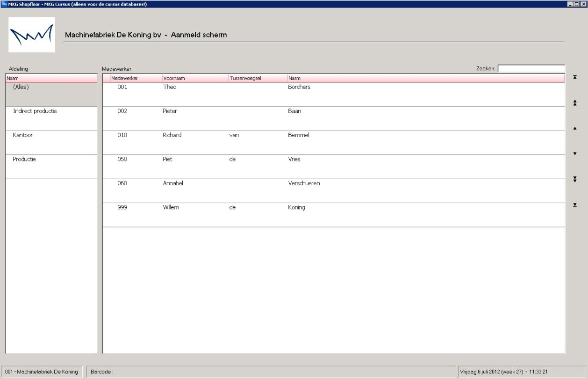
Task: Click tussenvoegsel 'van' in Richard's row
Action: tap(234, 135)
